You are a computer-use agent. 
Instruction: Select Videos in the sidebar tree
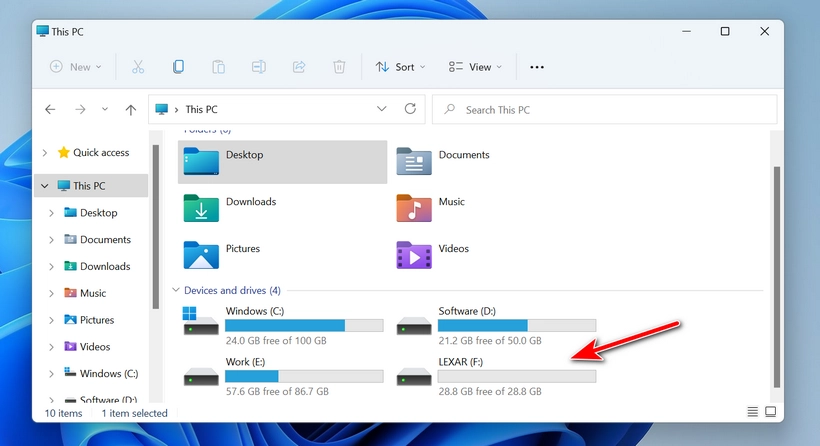point(87,347)
